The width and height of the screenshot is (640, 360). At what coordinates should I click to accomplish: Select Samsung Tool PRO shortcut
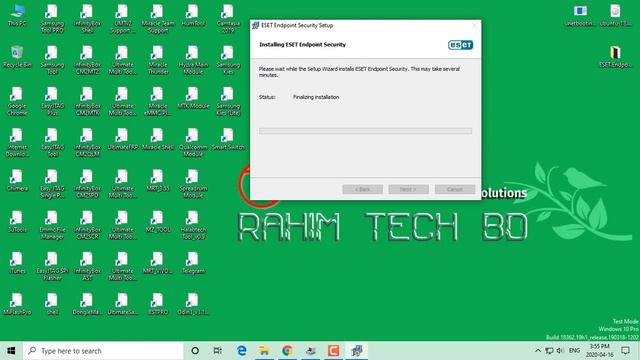point(52,19)
